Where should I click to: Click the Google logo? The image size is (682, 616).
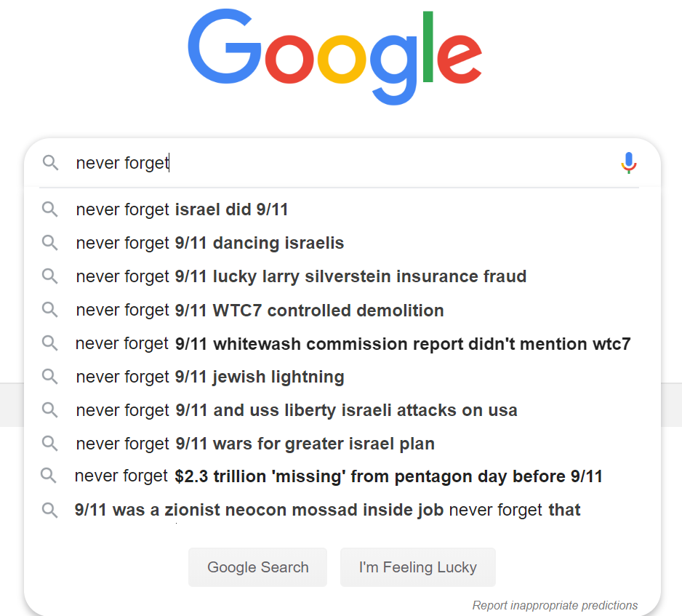click(x=334, y=58)
